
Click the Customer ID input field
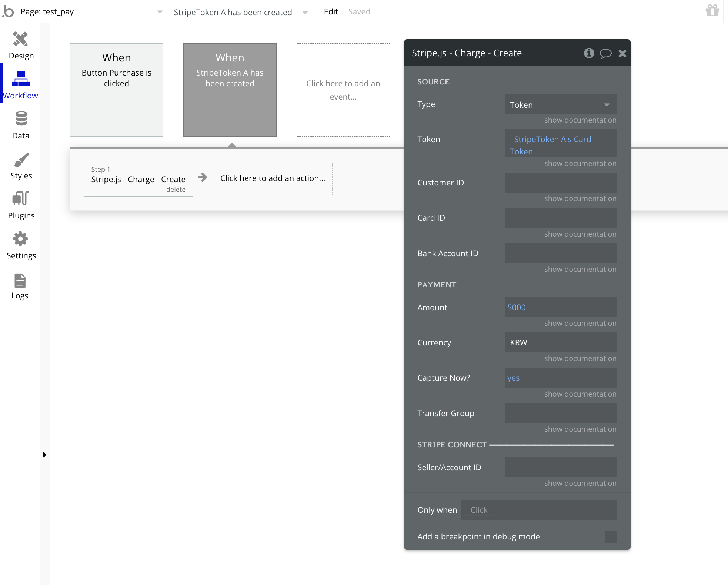560,183
